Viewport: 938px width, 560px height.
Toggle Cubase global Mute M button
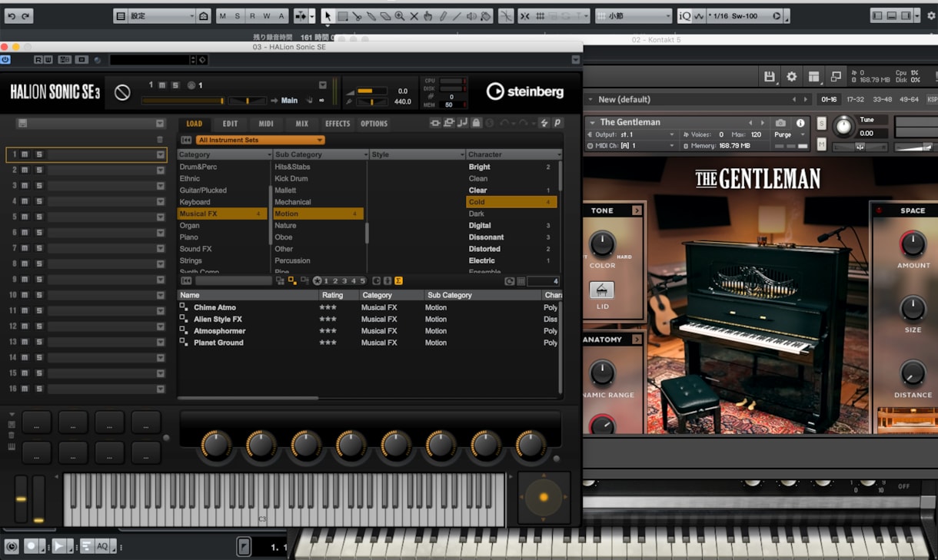(x=223, y=16)
